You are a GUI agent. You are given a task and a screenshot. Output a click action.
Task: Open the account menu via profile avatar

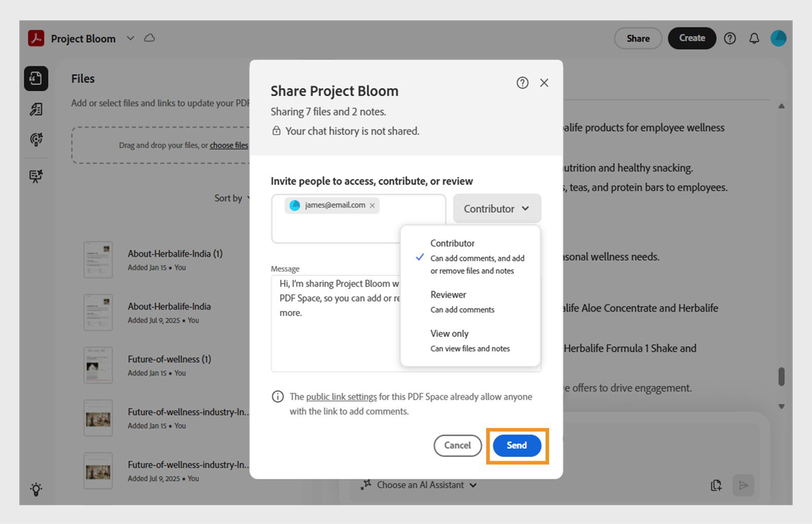click(x=779, y=38)
